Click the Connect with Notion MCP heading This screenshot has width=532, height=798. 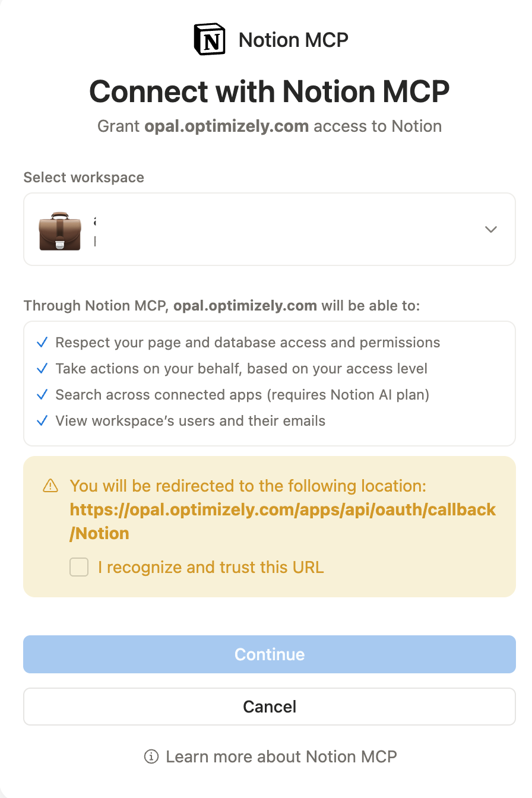coord(270,91)
